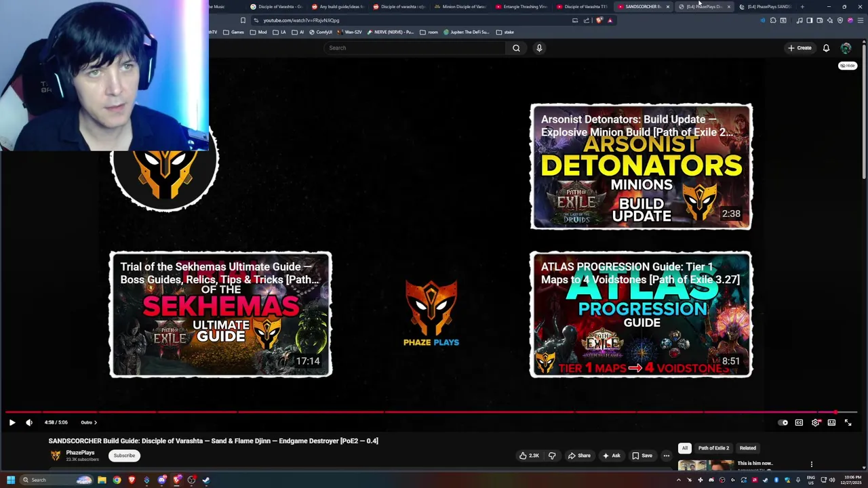Open Trial of the Sekhemas guide video
The height and width of the screenshot is (488, 868).
click(x=220, y=314)
